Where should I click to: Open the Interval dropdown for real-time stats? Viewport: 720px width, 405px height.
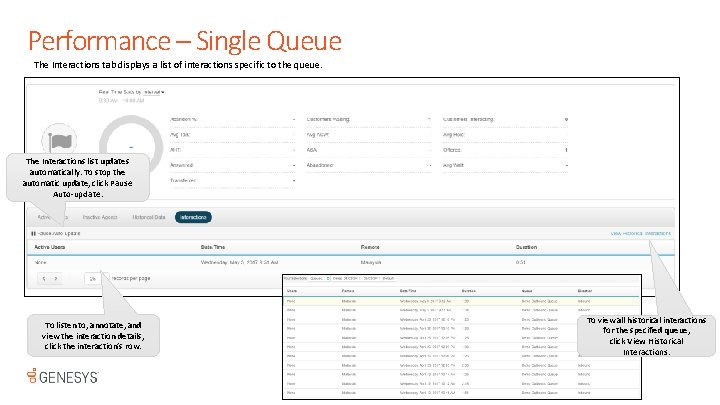(154, 92)
